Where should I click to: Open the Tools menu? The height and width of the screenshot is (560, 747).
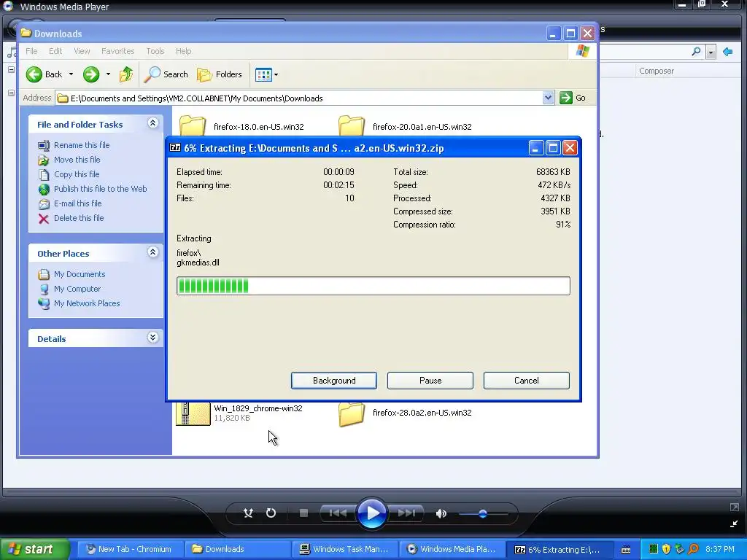pos(155,51)
